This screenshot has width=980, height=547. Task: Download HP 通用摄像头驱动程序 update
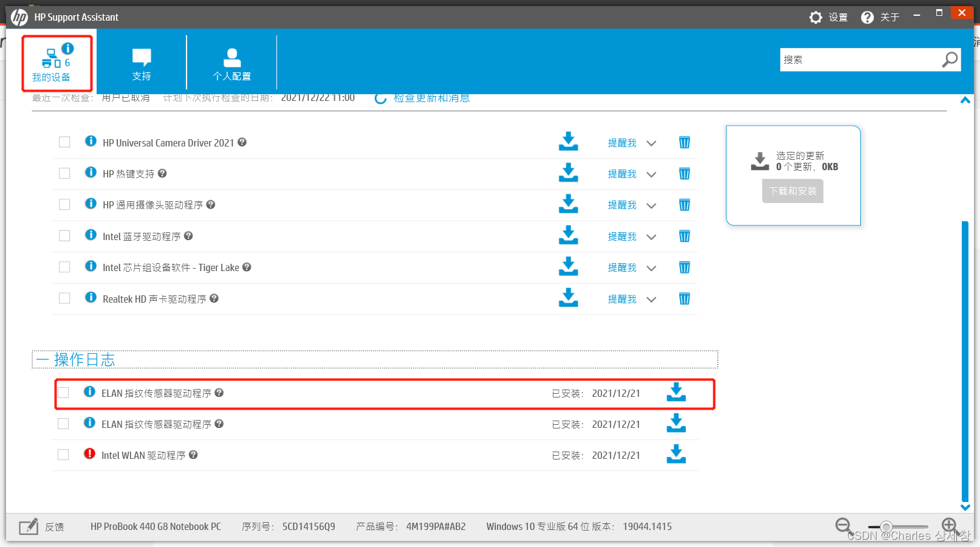568,204
